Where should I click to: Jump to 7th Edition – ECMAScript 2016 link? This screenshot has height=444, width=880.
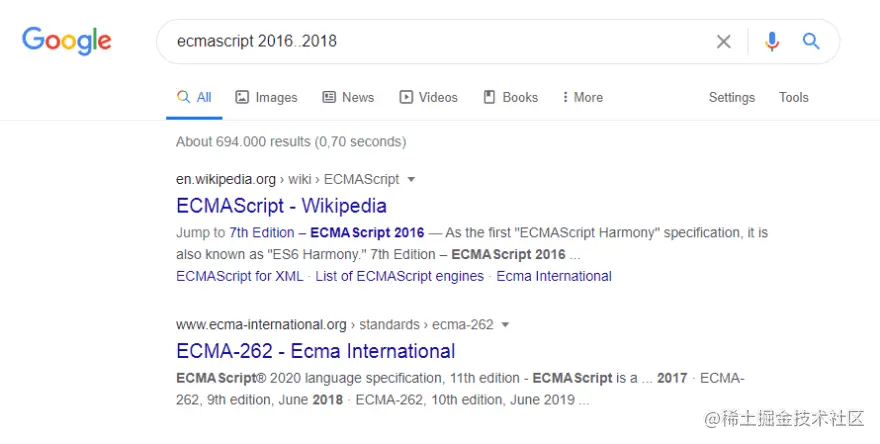pyautogui.click(x=327, y=232)
